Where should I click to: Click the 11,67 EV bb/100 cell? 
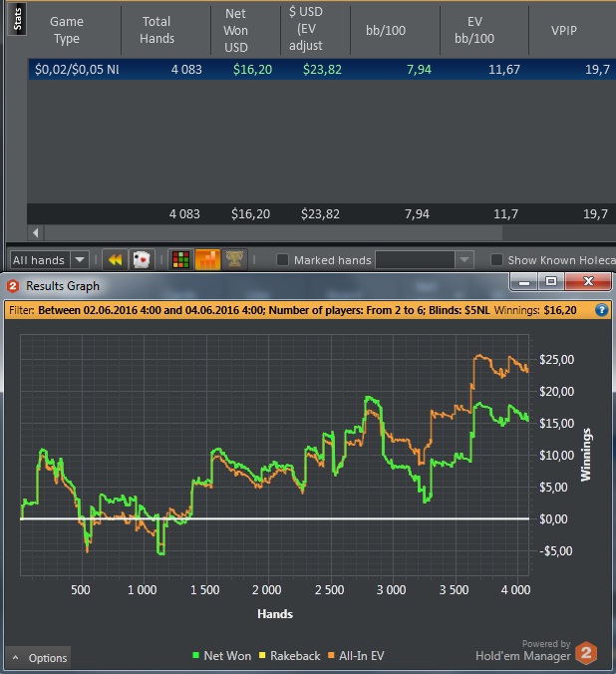(504, 69)
